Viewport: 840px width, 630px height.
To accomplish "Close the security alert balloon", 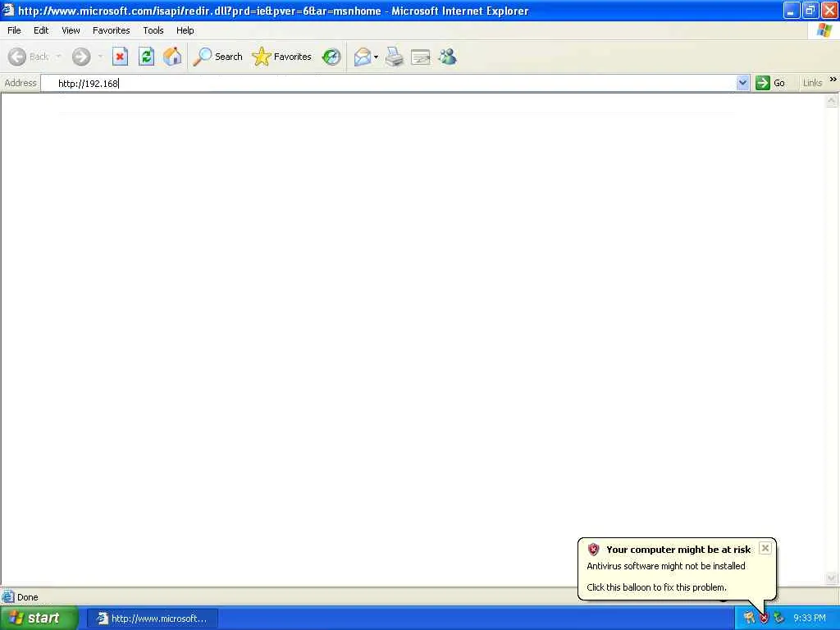I will 765,548.
